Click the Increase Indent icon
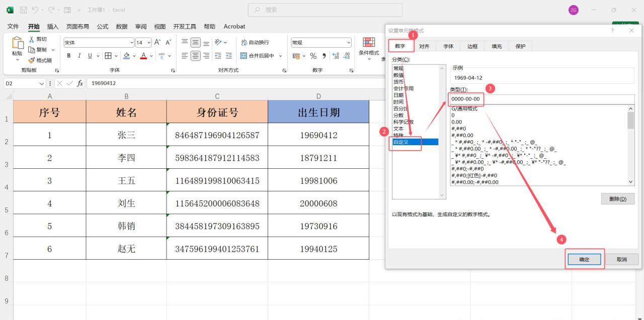This screenshot has height=320, width=644. (229, 56)
